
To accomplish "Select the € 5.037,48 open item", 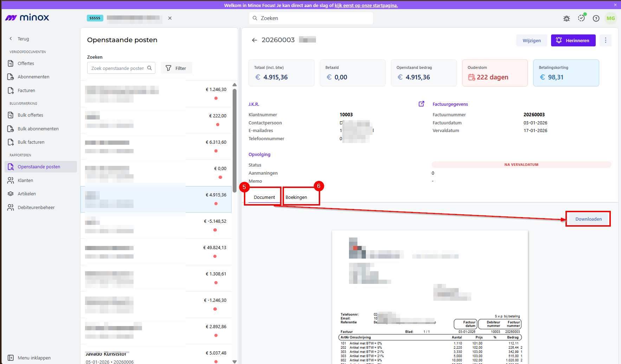I will pos(156,354).
